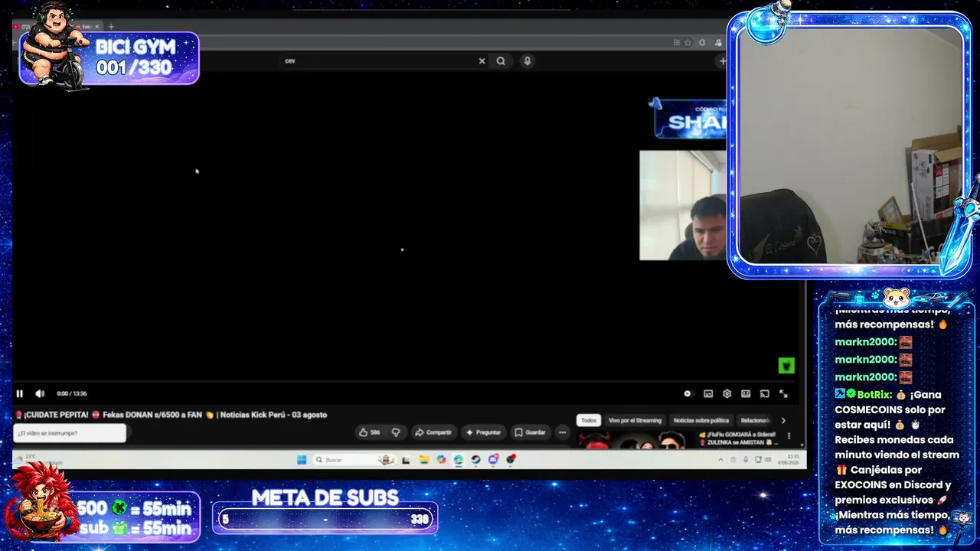Toggle subtitles in the video player
The width and height of the screenshot is (980, 551).
tap(708, 393)
